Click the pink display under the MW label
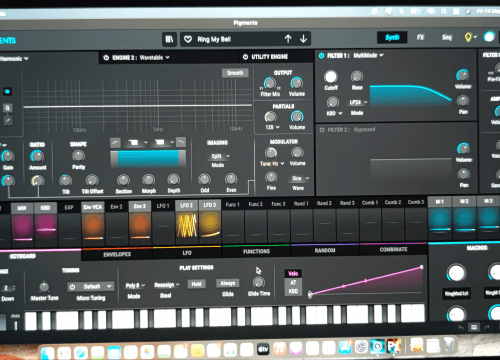 pos(22,228)
